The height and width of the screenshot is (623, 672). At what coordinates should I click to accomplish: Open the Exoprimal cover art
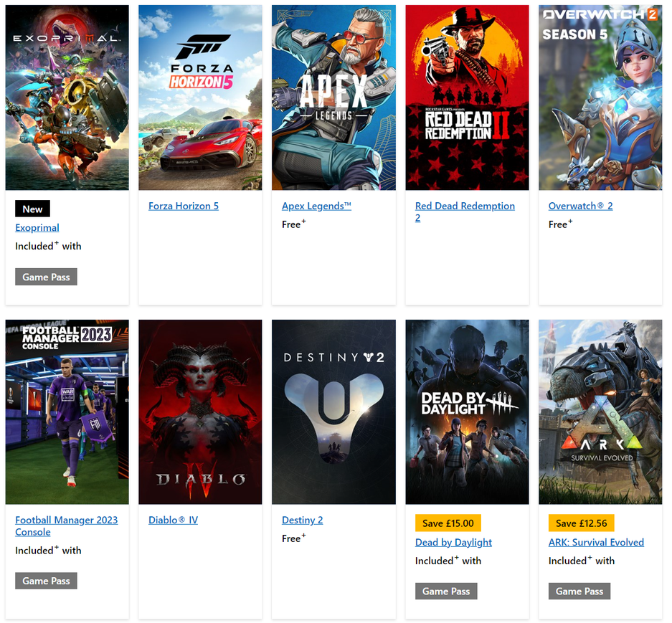click(67, 98)
